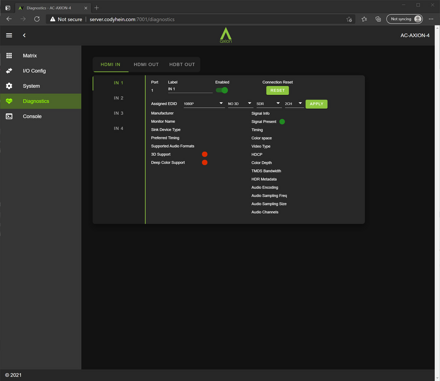Click the Console terminal icon
440x381 pixels.
[x=9, y=116]
